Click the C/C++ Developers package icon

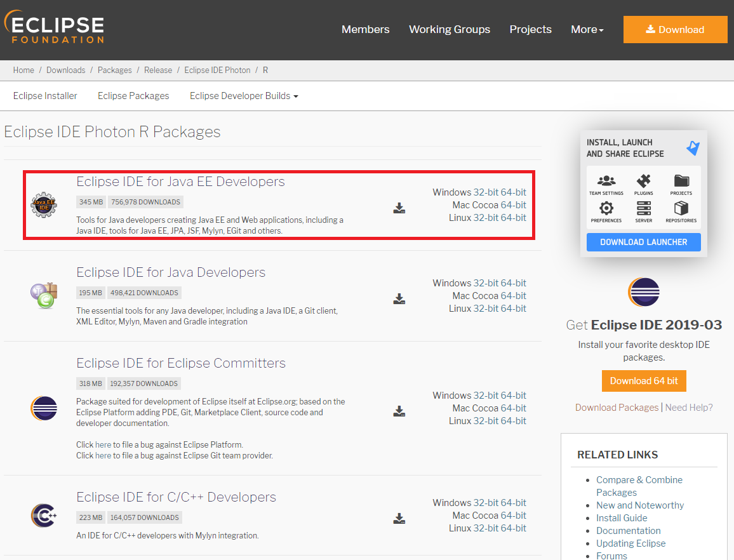(x=44, y=516)
